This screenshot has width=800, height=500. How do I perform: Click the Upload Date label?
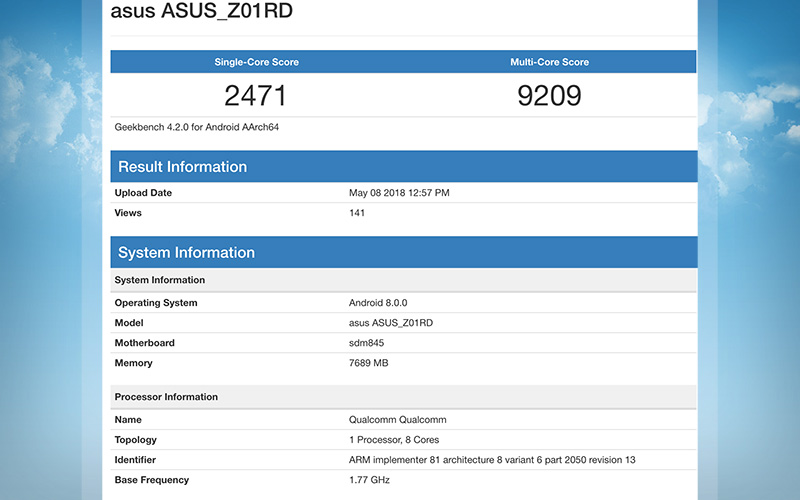(143, 193)
